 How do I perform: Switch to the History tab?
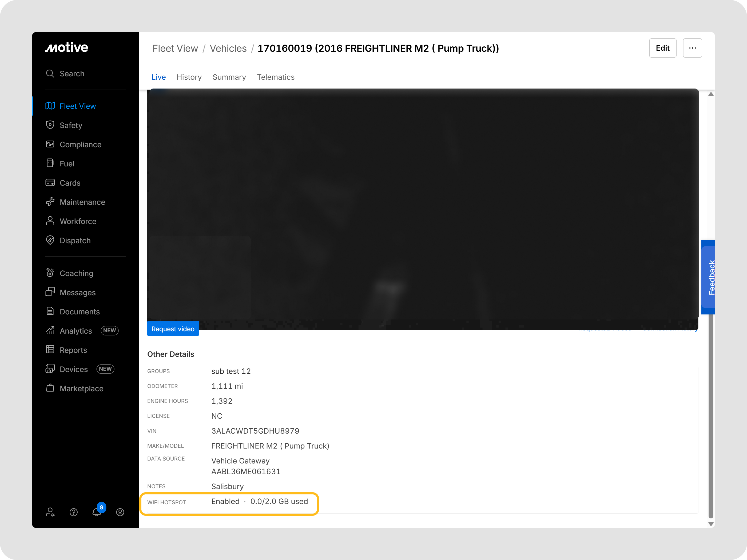(189, 77)
